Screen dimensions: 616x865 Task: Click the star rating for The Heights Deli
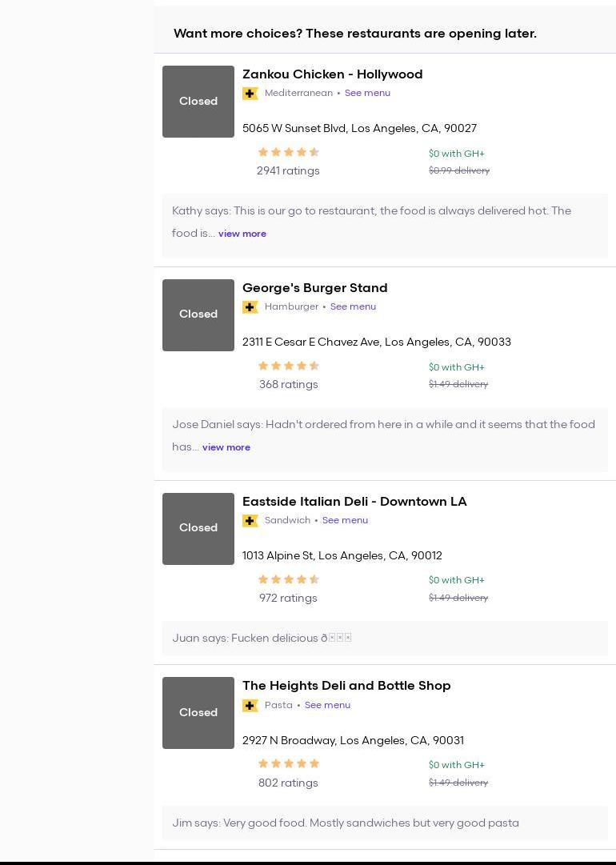288,764
